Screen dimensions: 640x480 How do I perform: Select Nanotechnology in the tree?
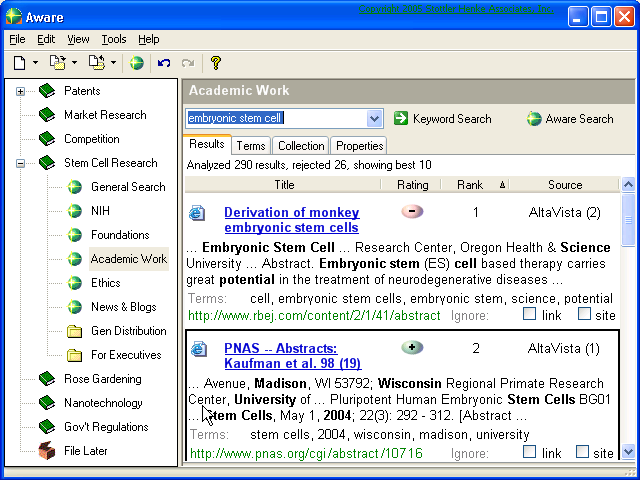[103, 403]
